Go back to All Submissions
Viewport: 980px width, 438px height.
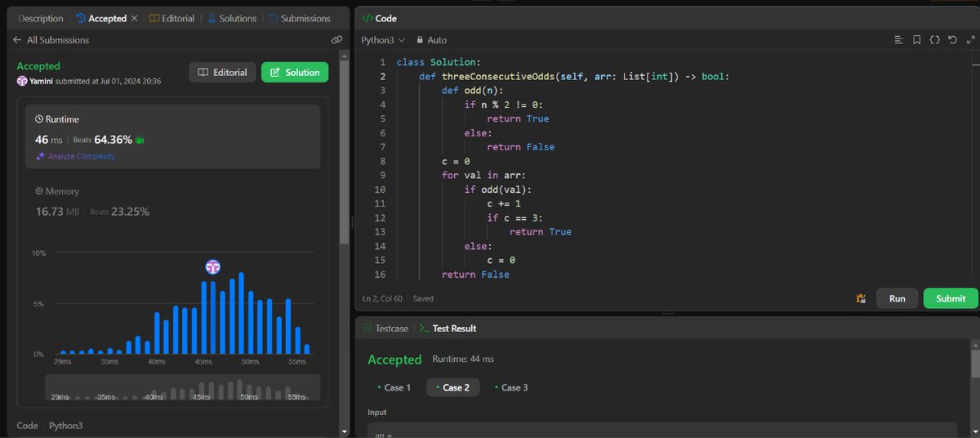point(51,40)
